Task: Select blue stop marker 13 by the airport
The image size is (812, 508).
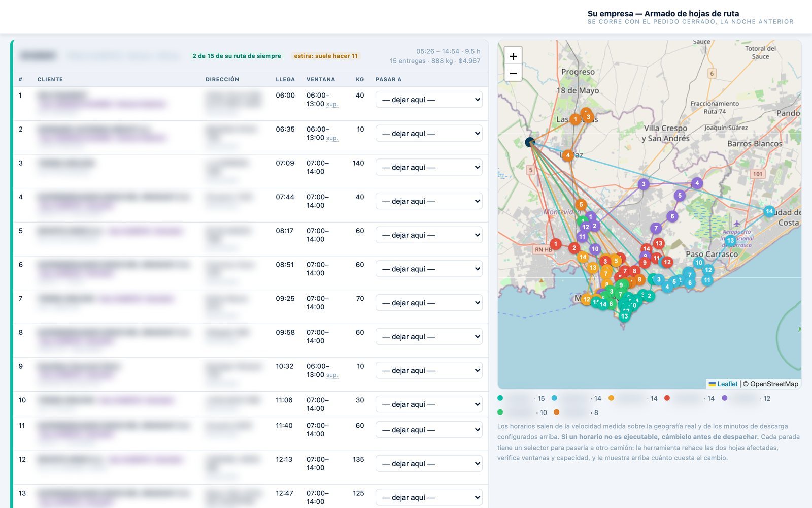Action: click(730, 240)
